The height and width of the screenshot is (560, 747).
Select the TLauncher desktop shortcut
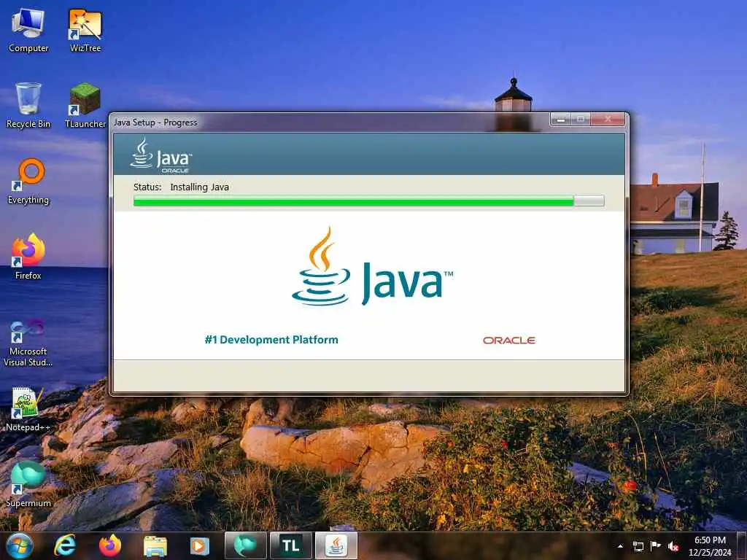click(x=85, y=106)
